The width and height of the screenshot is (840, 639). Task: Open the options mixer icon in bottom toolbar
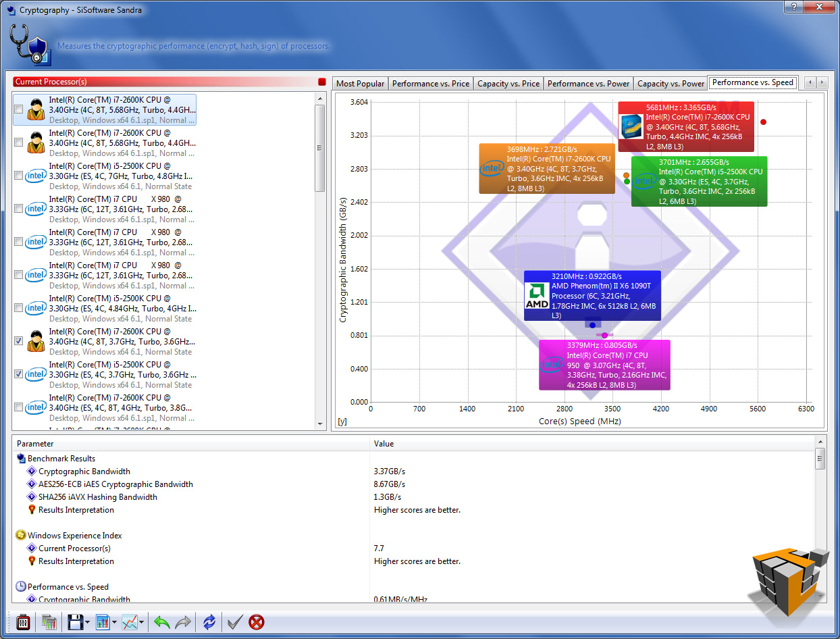click(x=23, y=621)
